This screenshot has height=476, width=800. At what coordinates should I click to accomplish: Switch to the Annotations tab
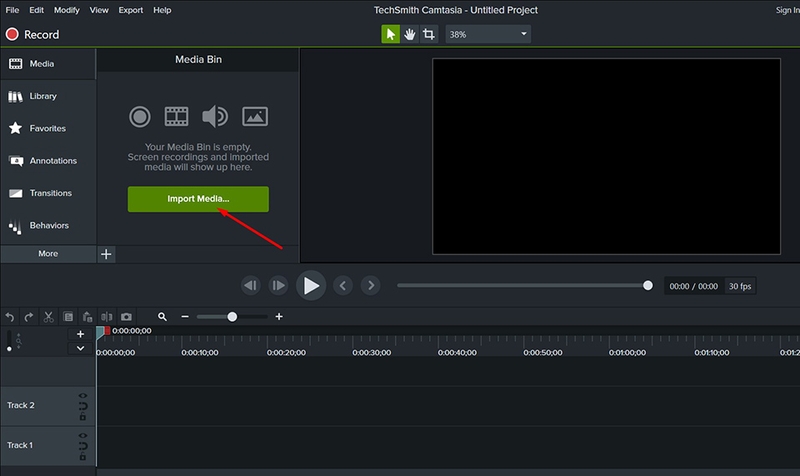(48, 161)
